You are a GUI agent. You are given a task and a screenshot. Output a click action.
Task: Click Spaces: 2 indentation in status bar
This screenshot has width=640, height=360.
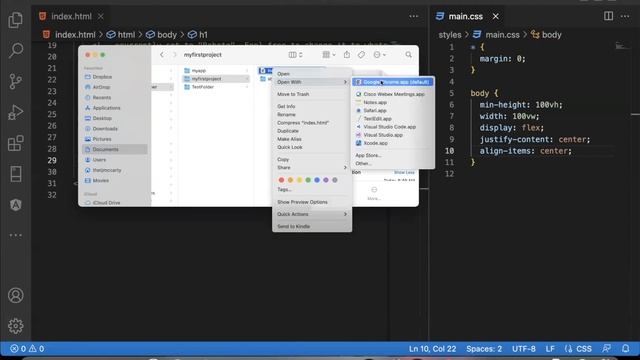tap(484, 349)
